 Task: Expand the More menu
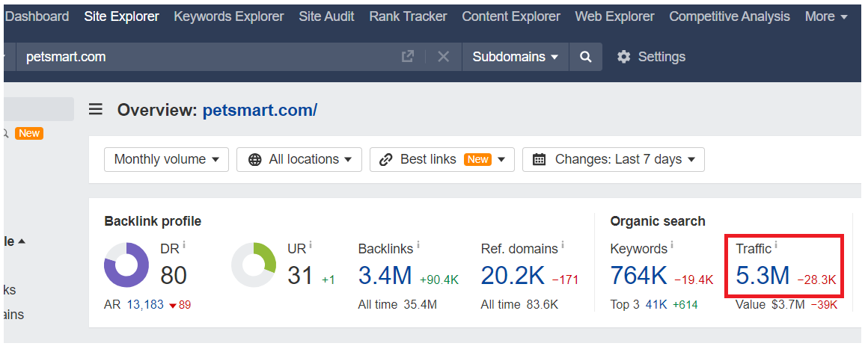(827, 16)
